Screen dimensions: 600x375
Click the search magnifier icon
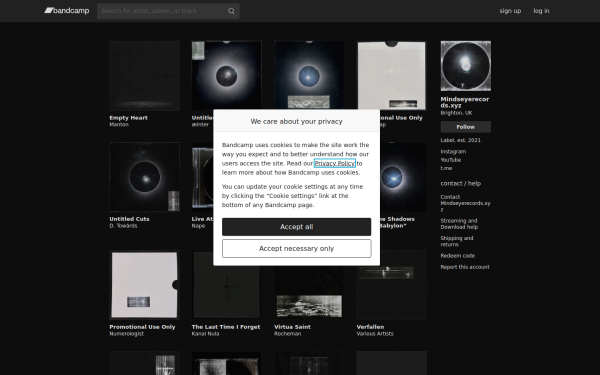(x=231, y=11)
